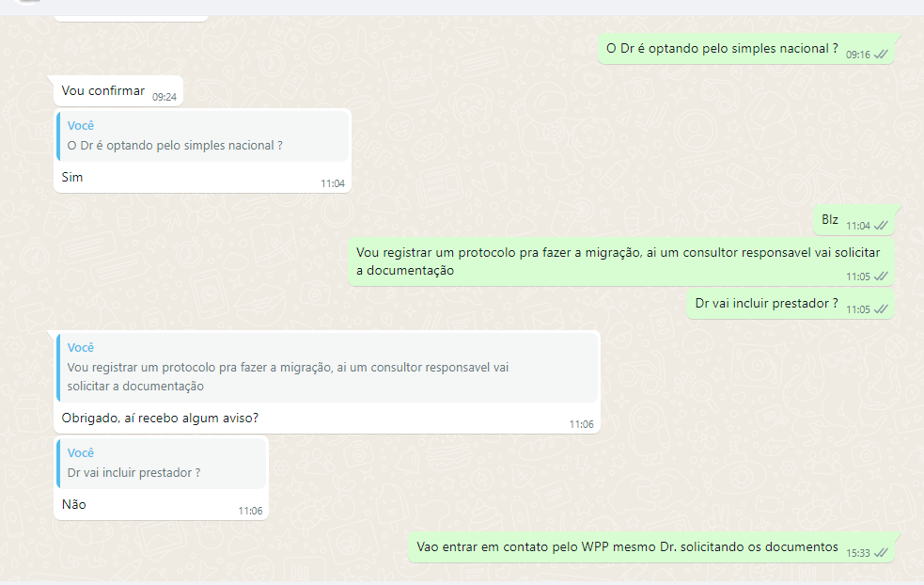Click the 'Não' reply text

tap(73, 504)
